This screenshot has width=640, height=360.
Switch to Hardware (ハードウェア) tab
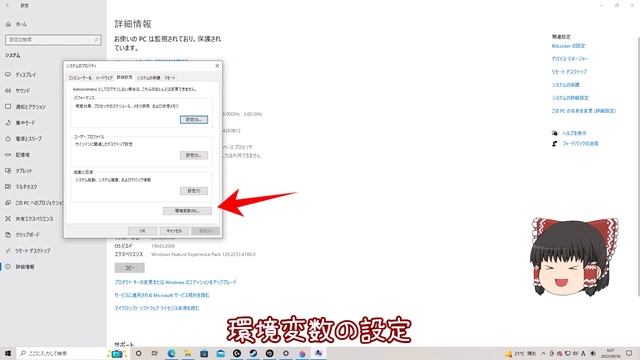104,78
